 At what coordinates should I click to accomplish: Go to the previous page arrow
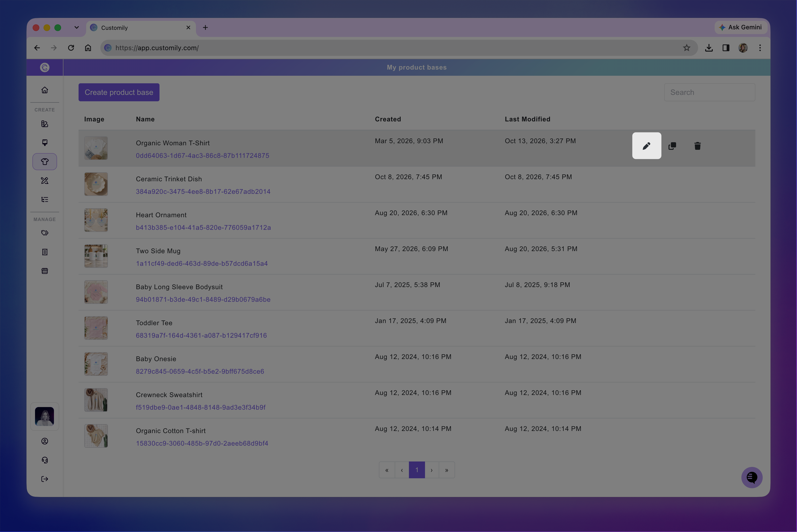tap(402, 470)
